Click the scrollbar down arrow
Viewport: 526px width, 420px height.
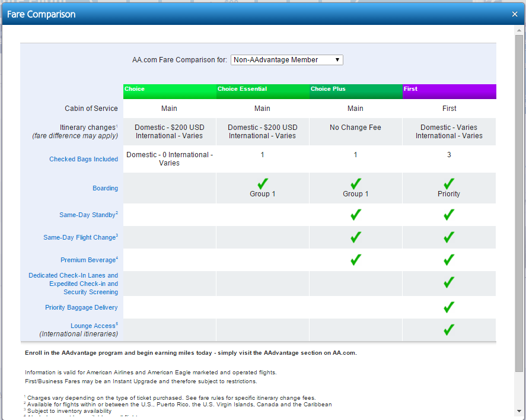[x=519, y=411]
